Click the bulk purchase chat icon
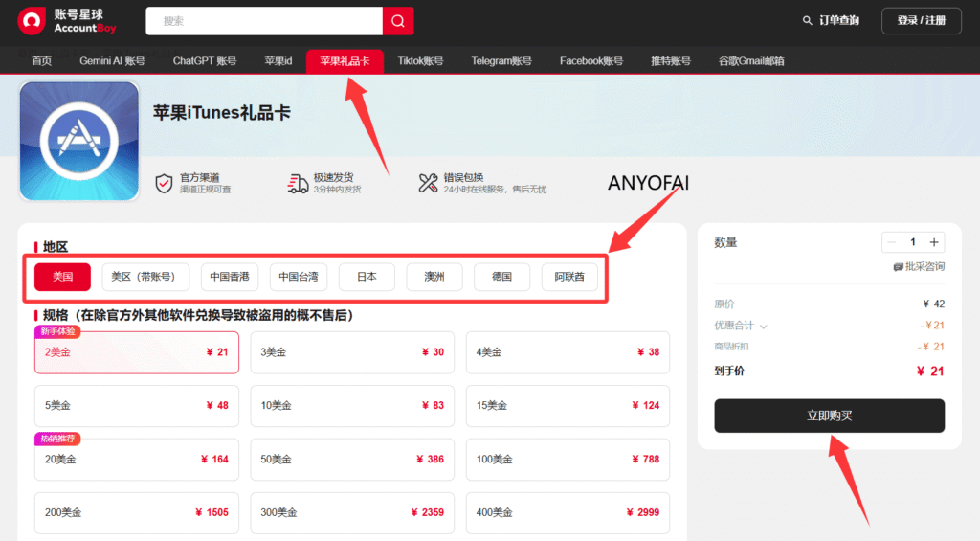 (x=898, y=267)
